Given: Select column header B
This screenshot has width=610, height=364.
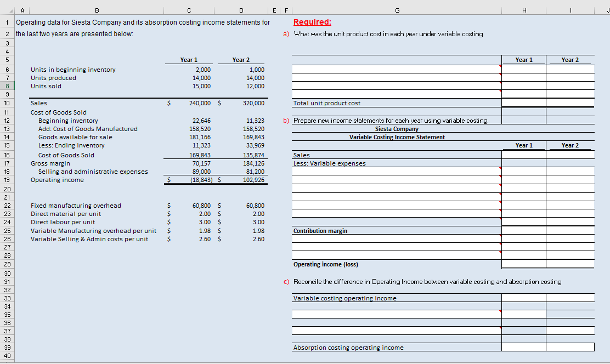Looking at the screenshot, I should [x=97, y=10].
